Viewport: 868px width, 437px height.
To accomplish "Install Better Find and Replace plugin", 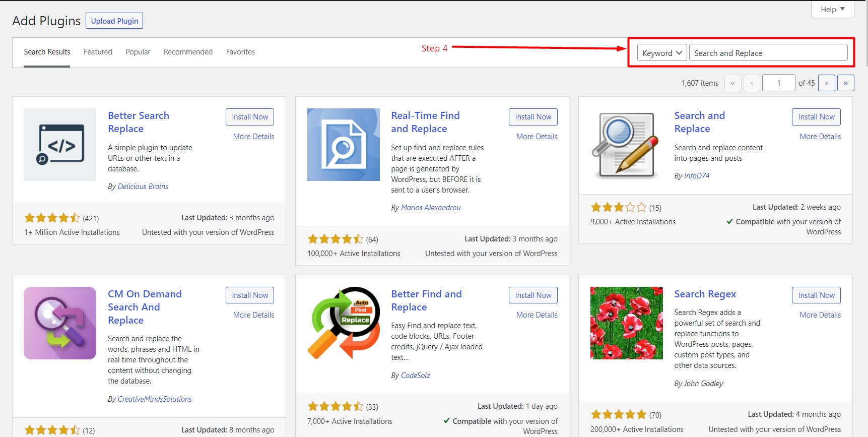I will coord(533,295).
